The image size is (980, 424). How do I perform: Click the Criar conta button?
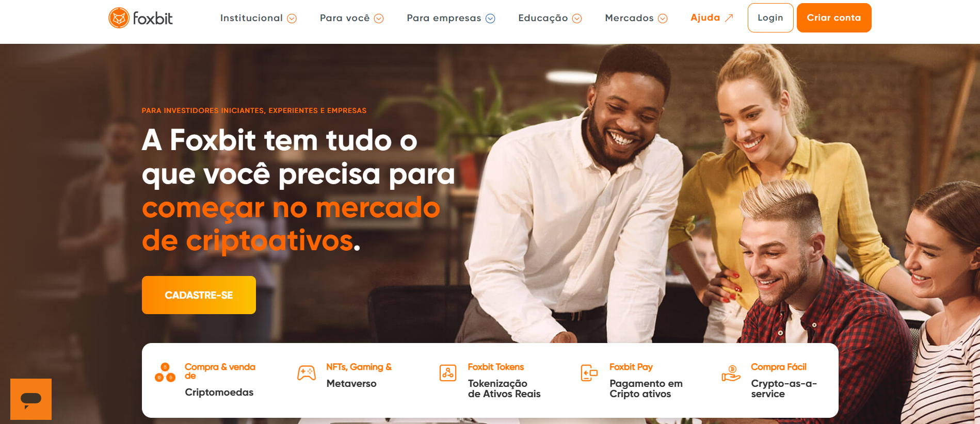click(834, 18)
